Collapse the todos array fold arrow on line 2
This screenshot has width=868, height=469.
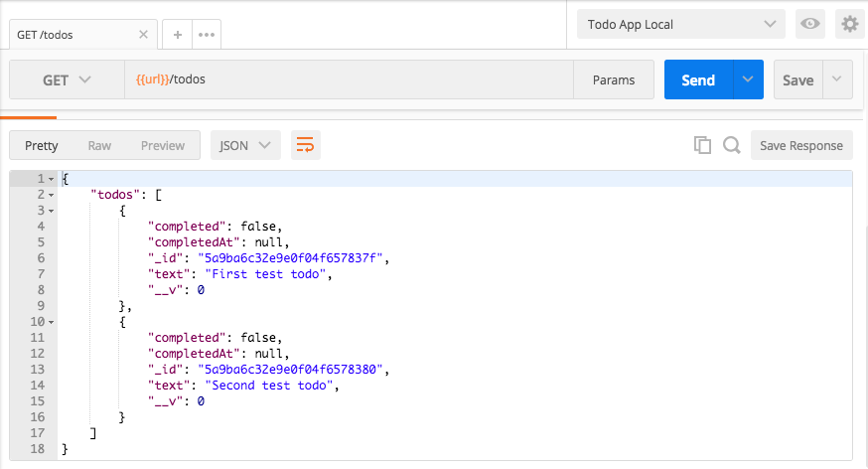point(51,195)
